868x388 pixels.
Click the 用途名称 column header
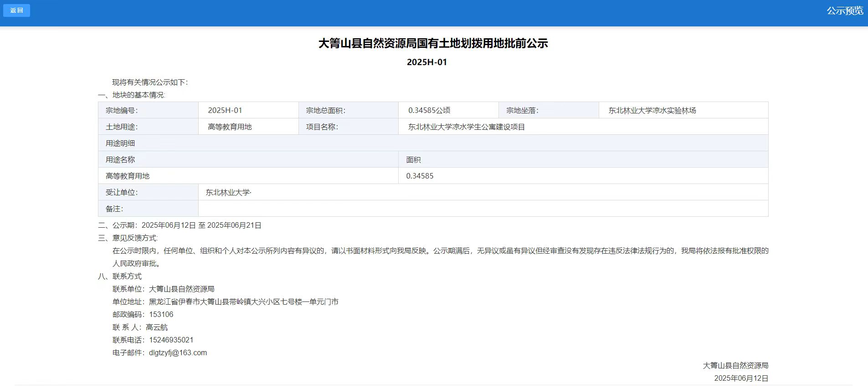248,159
